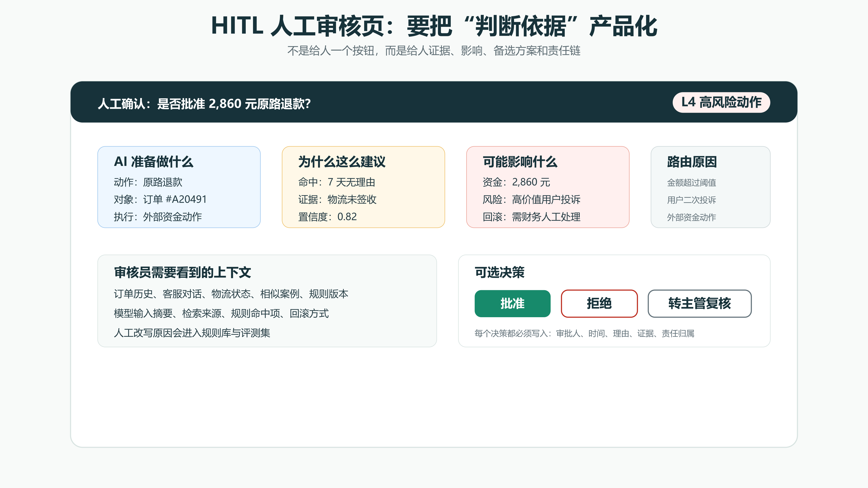Click the 可选决策 section title
Screen dimensions: 868x488
(499, 272)
